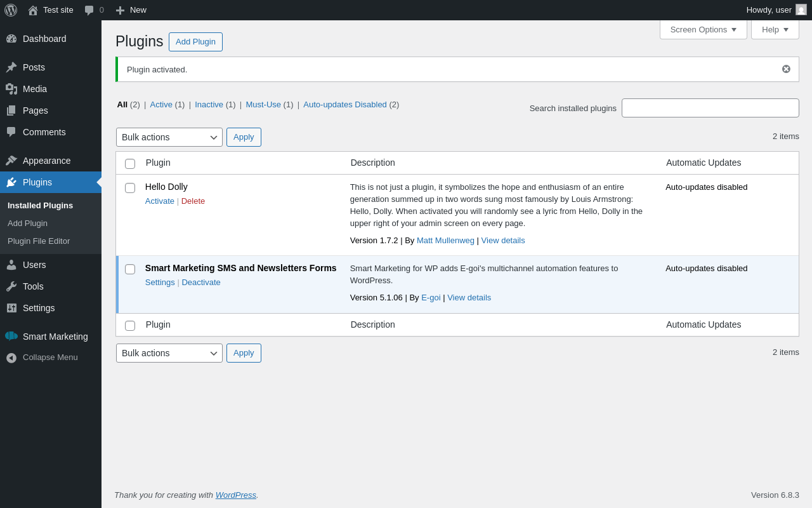Expand the Help dropdown tab

click(x=775, y=29)
